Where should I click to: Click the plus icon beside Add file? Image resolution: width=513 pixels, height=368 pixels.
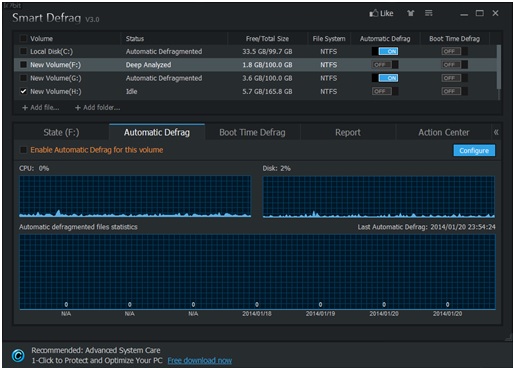pos(25,108)
